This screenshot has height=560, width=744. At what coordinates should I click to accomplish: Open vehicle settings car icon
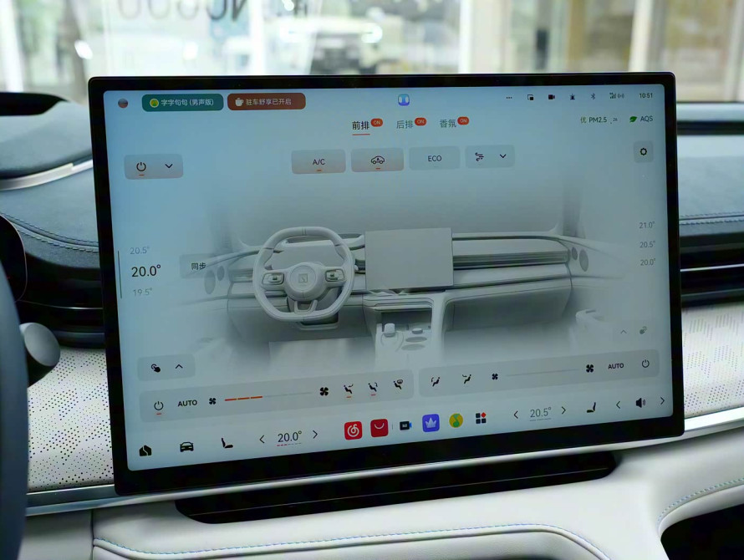186,446
